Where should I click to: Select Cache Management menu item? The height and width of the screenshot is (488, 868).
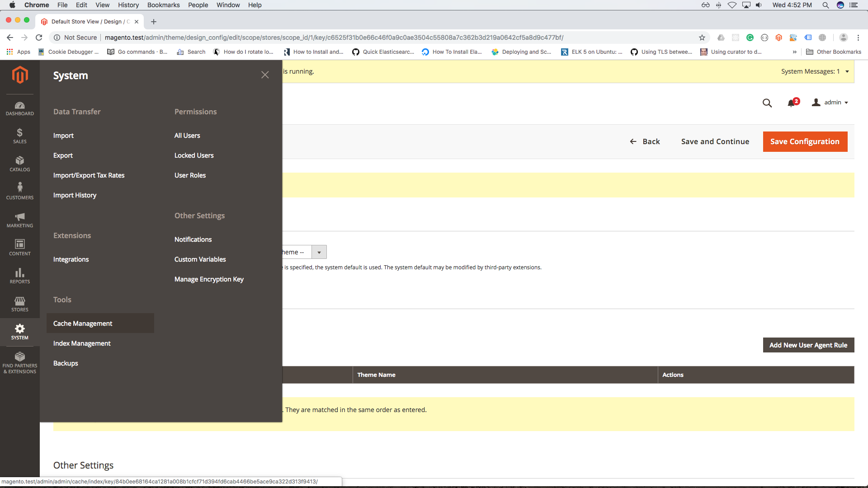click(83, 324)
